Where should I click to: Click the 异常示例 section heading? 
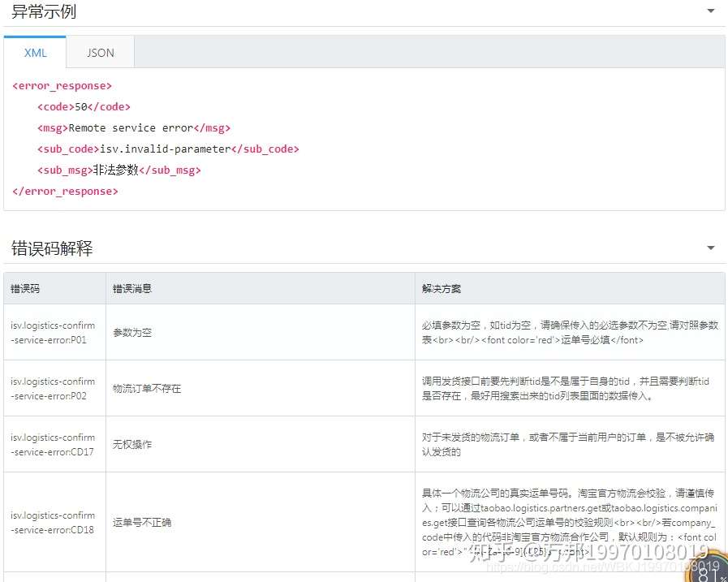(x=44, y=11)
